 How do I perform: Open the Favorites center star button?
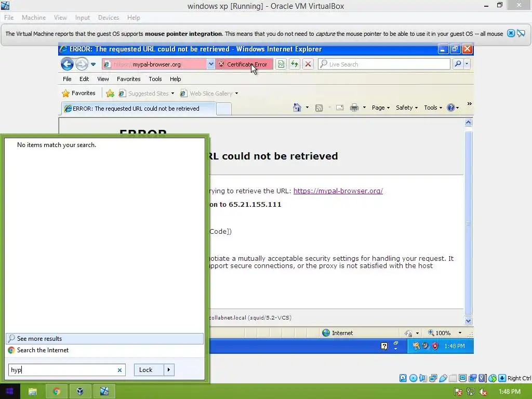tap(79, 93)
